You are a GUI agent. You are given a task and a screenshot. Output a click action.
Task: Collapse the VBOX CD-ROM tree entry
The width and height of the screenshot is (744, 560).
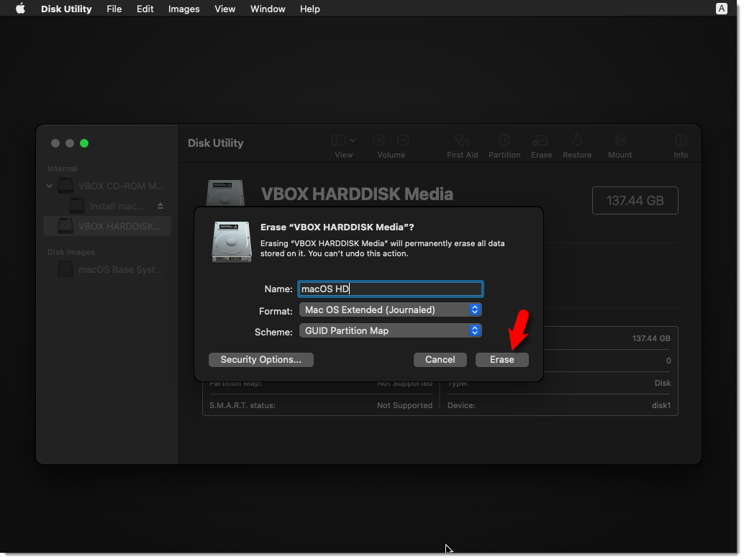click(x=50, y=186)
